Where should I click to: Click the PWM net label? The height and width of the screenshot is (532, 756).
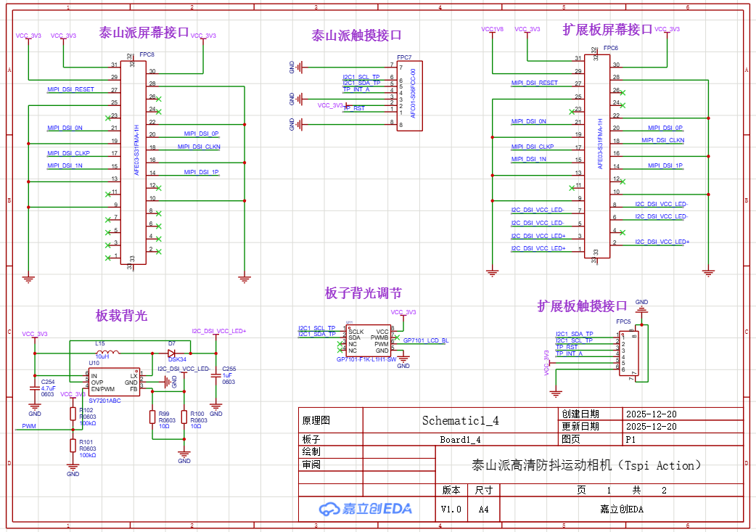pos(29,426)
